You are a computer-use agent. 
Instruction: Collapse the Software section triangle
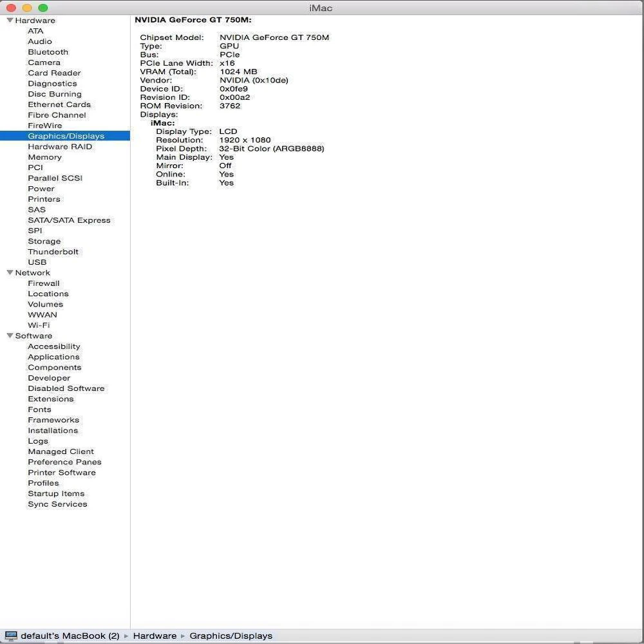10,336
